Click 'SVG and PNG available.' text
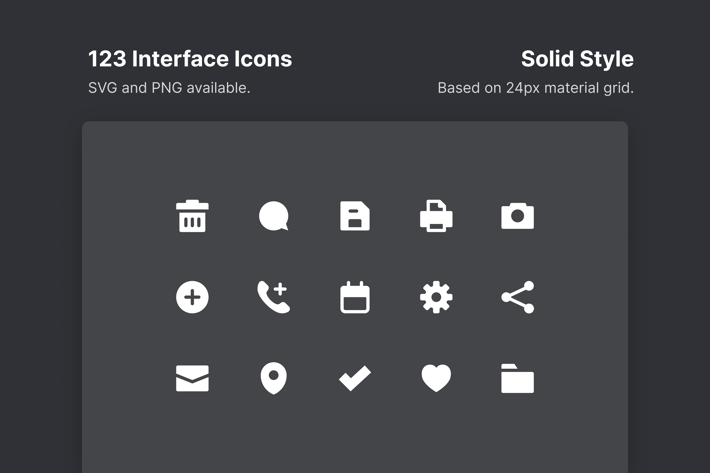Image resolution: width=710 pixels, height=473 pixels. coord(169,88)
